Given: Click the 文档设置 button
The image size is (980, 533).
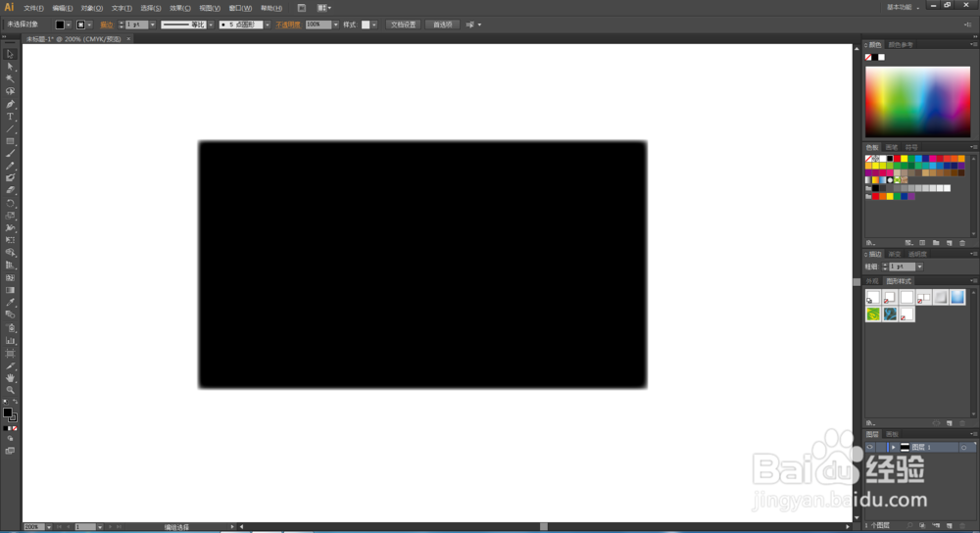Looking at the screenshot, I should 403,25.
